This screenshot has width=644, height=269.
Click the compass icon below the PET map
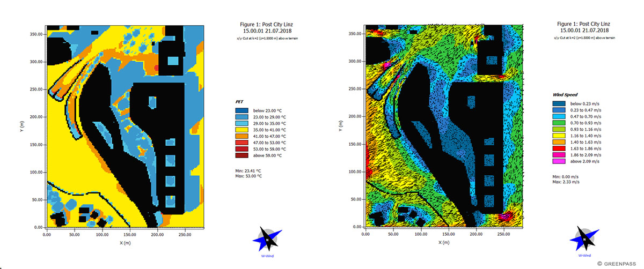pyautogui.click(x=267, y=241)
